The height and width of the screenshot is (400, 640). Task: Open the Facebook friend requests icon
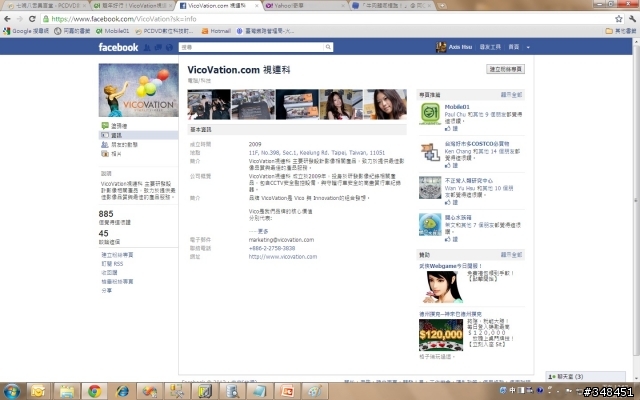147,48
